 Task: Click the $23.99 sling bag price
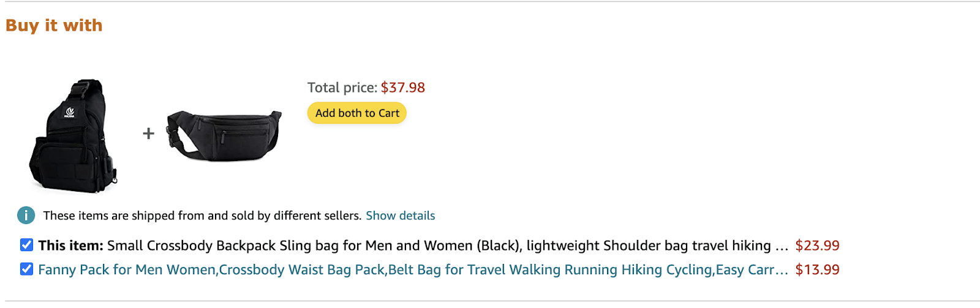(817, 246)
